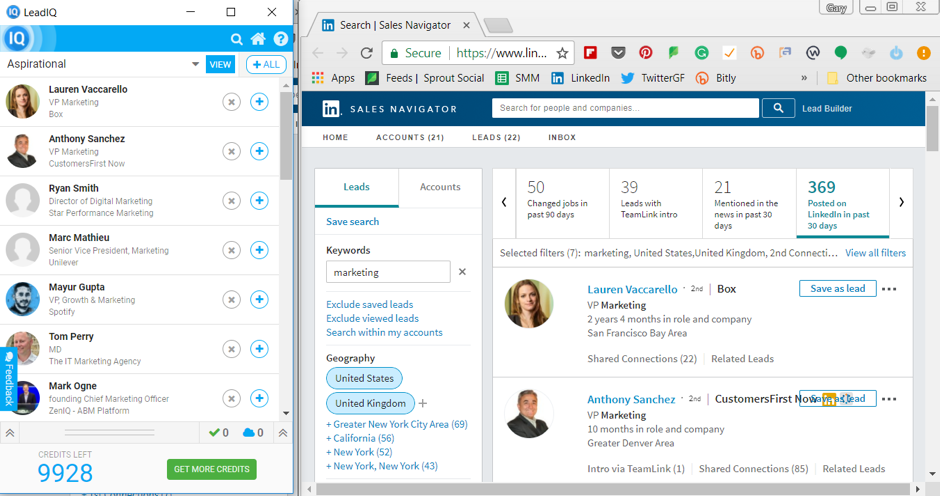940x496 pixels.
Task: Open HOME in Sales Navigator menu
Action: click(335, 137)
